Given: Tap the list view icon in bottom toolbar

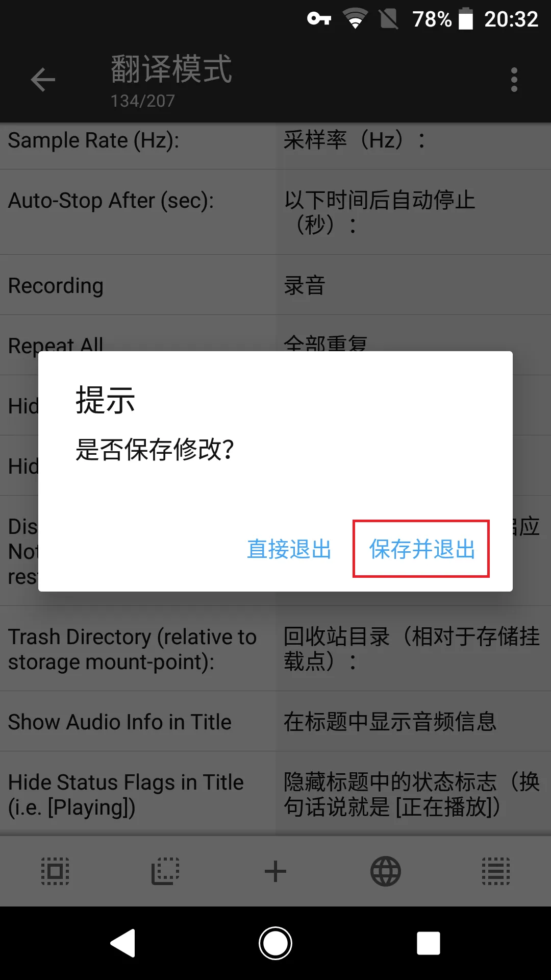Looking at the screenshot, I should 496,871.
